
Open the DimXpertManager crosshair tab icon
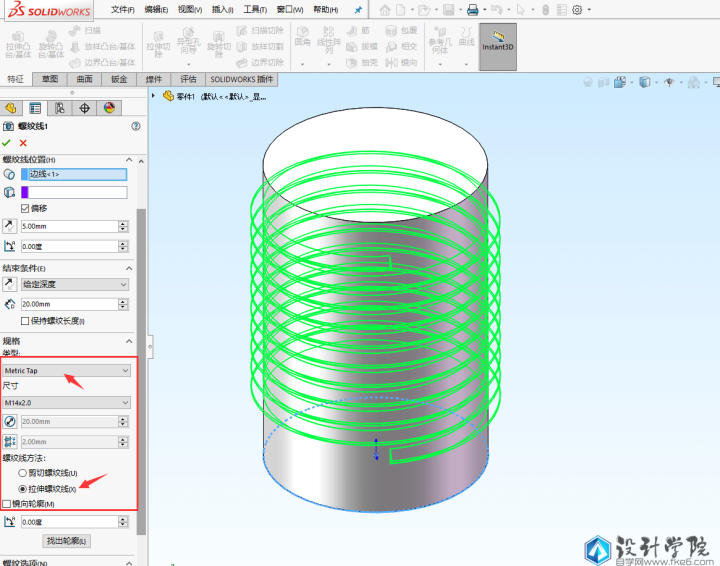[84, 108]
